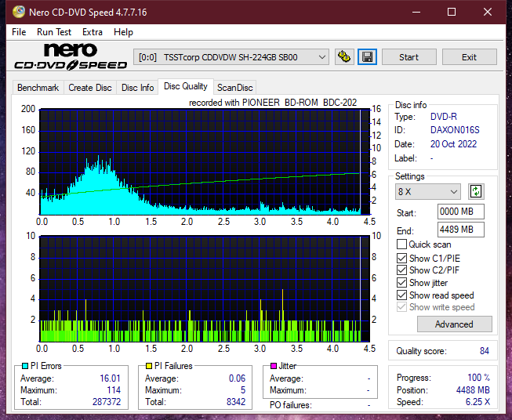This screenshot has width=512, height=420.
Task: Click the PI Errors upper graph
Action: [205, 162]
